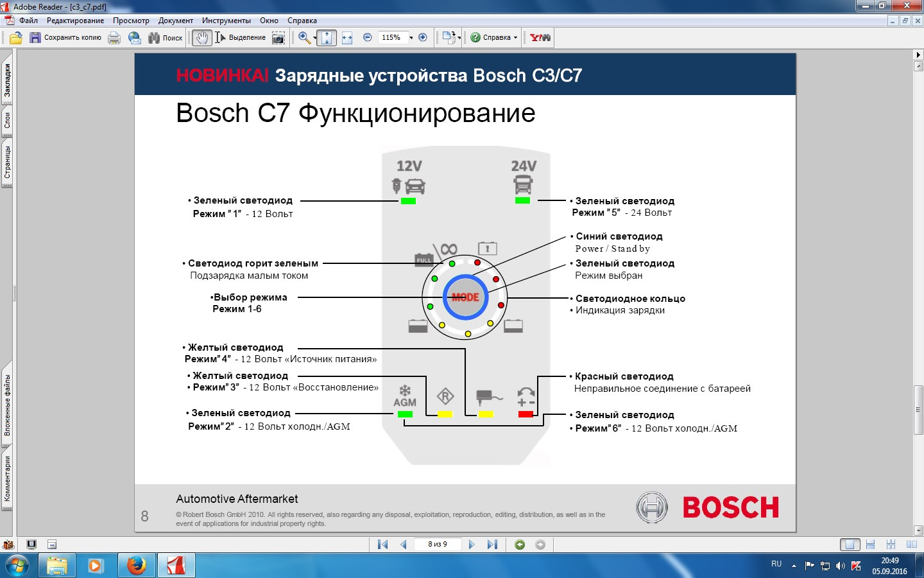Screen dimensions: 924x578
Task: Open Search with the binoculars icon
Action: 154,38
